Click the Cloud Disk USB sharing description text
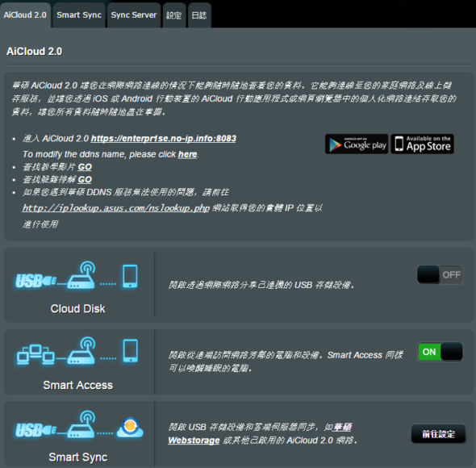Screen dimensions: 476x468 tap(261, 285)
